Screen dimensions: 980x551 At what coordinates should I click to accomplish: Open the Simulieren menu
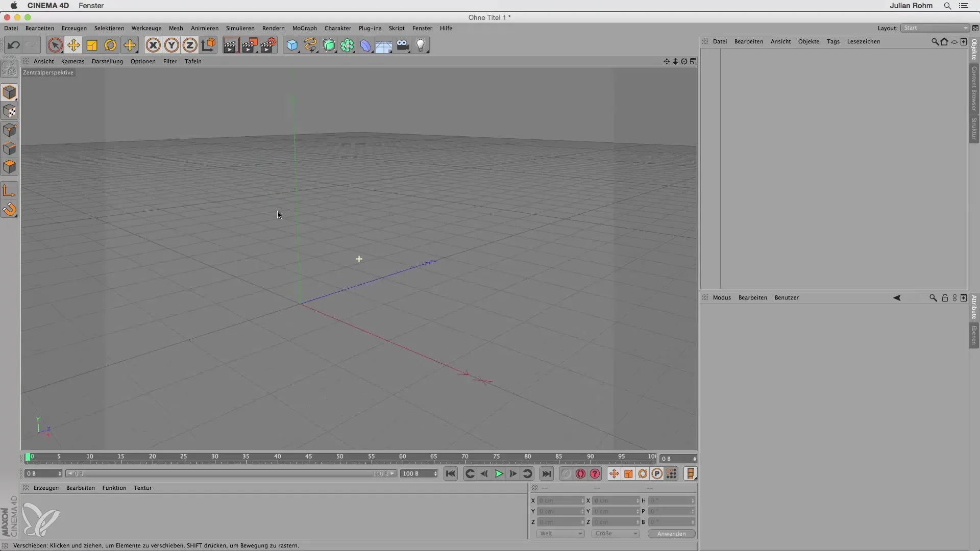pos(240,28)
